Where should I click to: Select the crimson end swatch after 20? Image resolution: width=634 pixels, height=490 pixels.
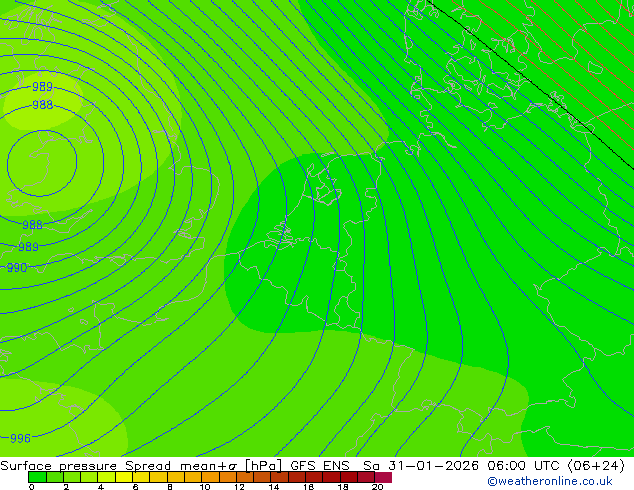[383, 477]
